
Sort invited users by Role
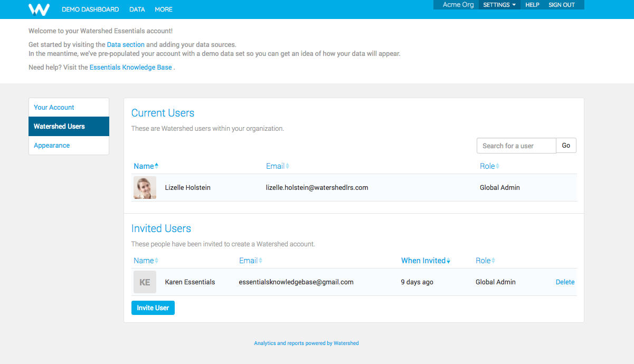tap(485, 261)
